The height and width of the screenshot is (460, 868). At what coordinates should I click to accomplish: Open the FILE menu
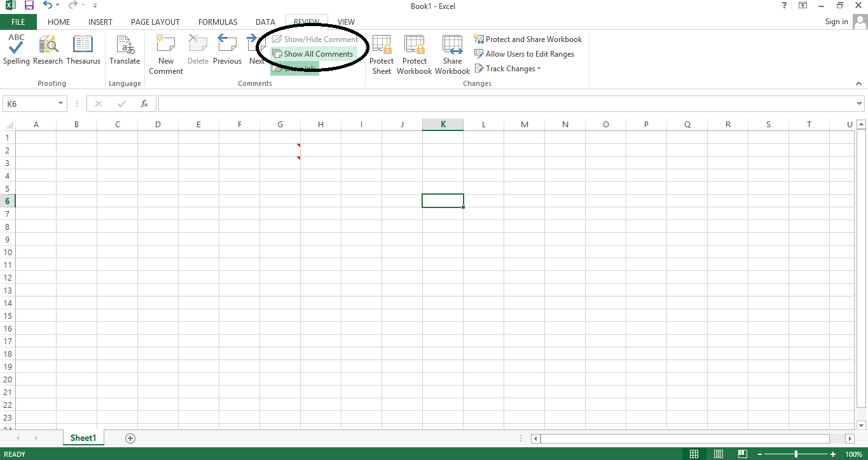click(18, 21)
